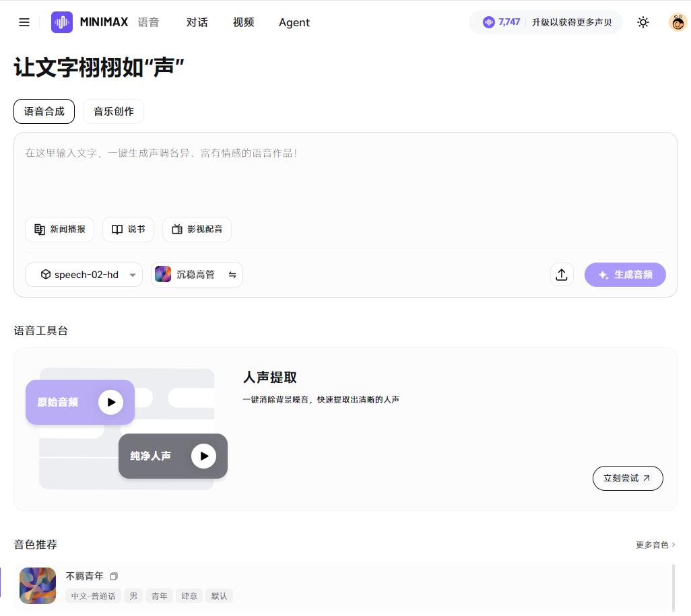Click 立刻尝试 for voice extraction
The image size is (691, 616).
pos(628,478)
